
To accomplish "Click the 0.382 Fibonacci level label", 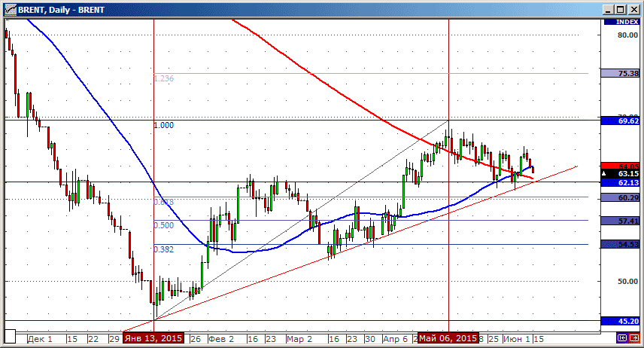I will (x=163, y=249).
